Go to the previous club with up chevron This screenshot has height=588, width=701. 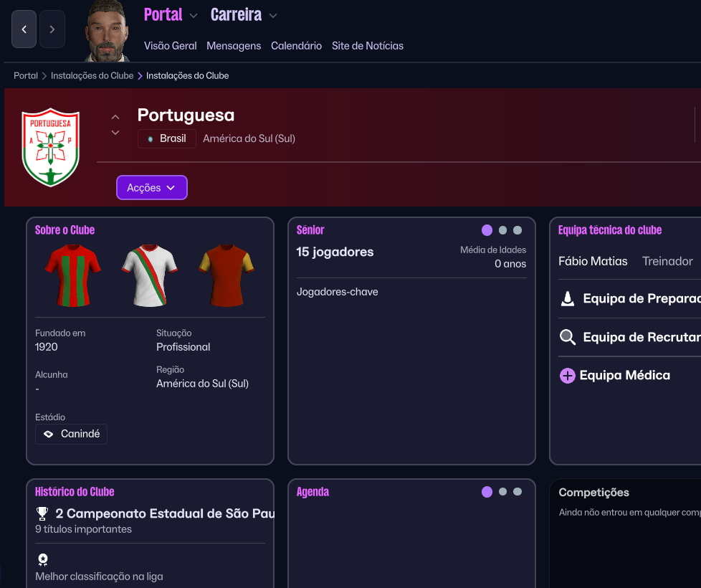tap(115, 117)
